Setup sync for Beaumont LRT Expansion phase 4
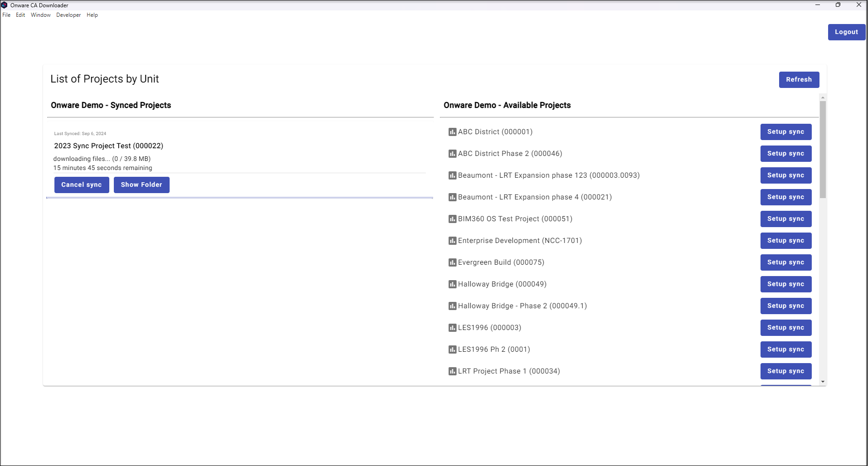The width and height of the screenshot is (868, 466). pyautogui.click(x=785, y=197)
